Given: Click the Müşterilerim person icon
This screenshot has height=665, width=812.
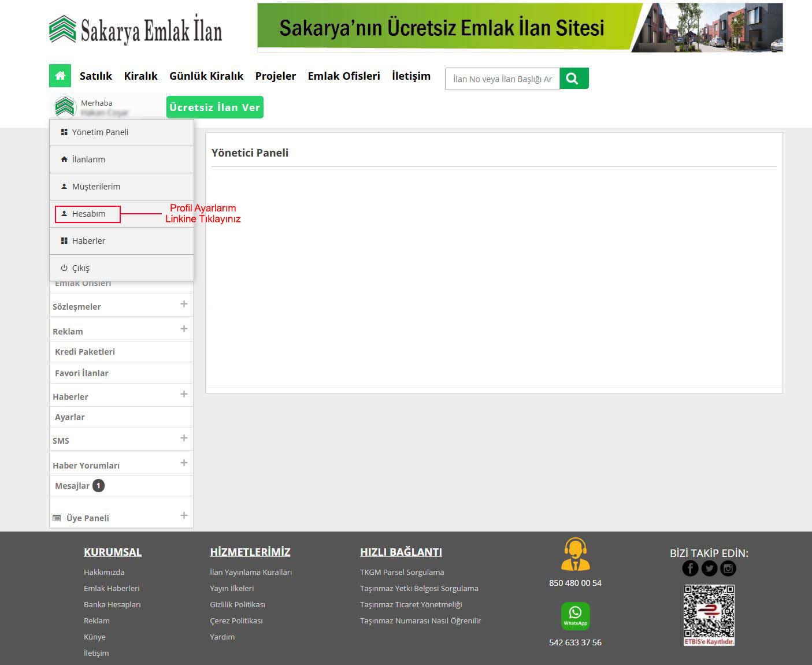Looking at the screenshot, I should tap(64, 186).
